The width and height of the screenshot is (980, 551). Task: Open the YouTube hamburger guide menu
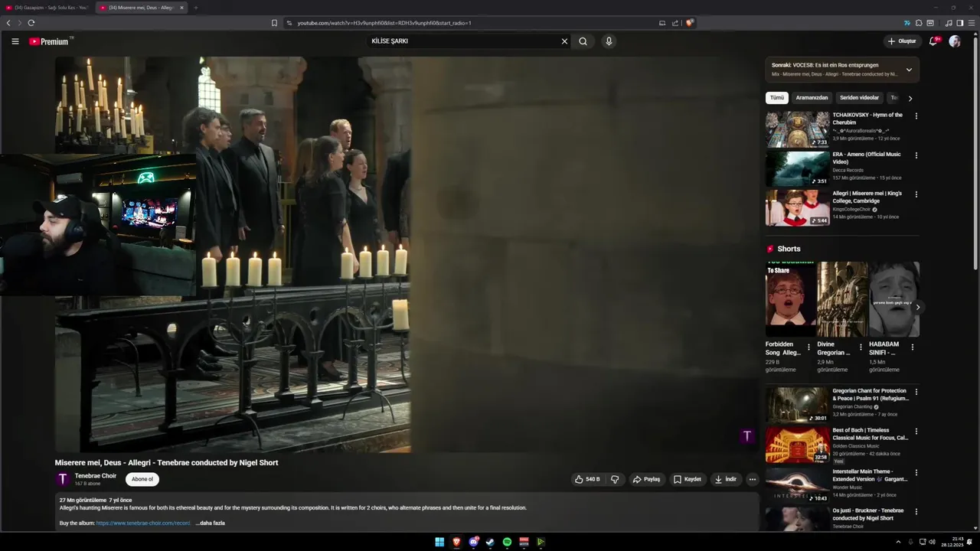(x=15, y=41)
